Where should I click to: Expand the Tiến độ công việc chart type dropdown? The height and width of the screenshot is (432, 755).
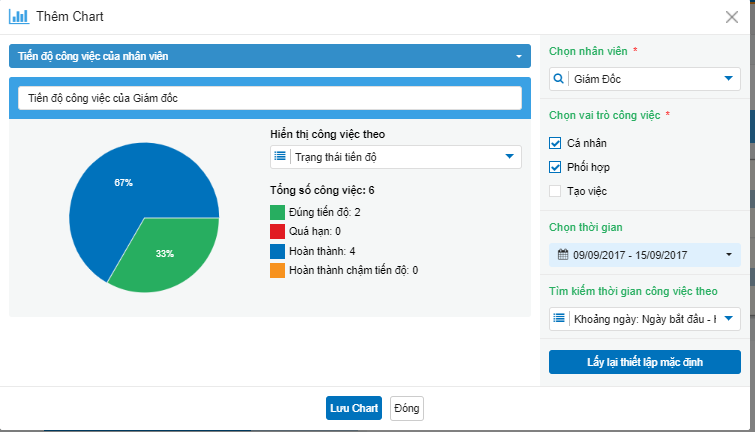tap(518, 57)
